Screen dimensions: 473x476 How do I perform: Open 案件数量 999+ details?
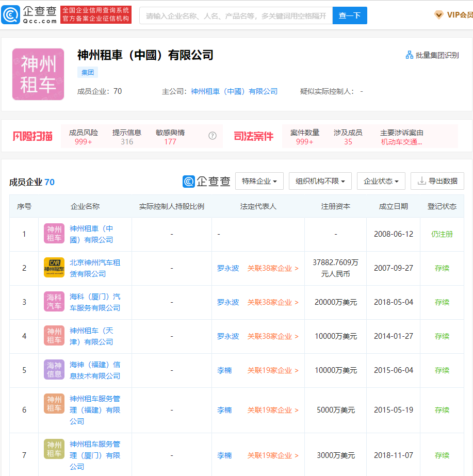coord(304,137)
